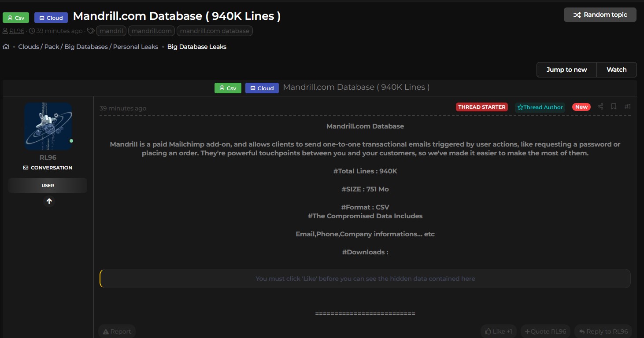Click the blue Cloud prefix tag in title

point(51,18)
